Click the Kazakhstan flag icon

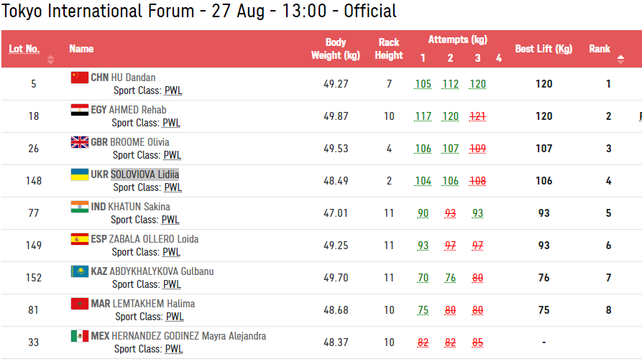point(79,271)
